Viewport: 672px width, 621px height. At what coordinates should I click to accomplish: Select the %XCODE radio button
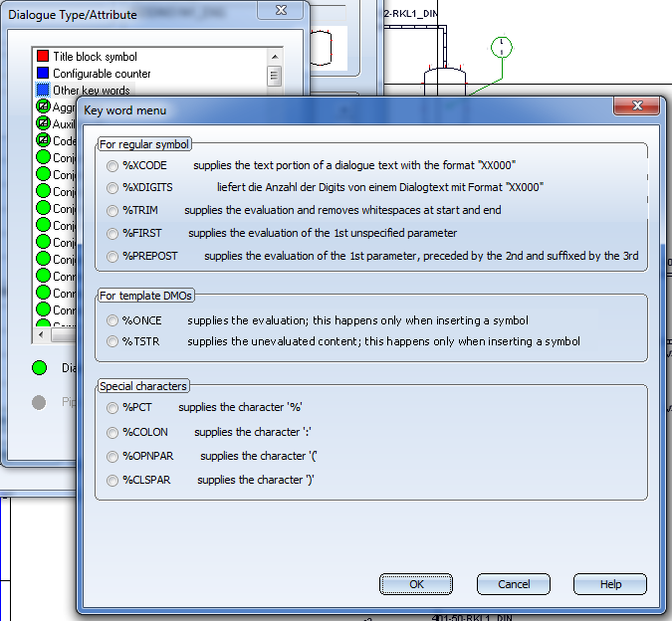tap(112, 166)
